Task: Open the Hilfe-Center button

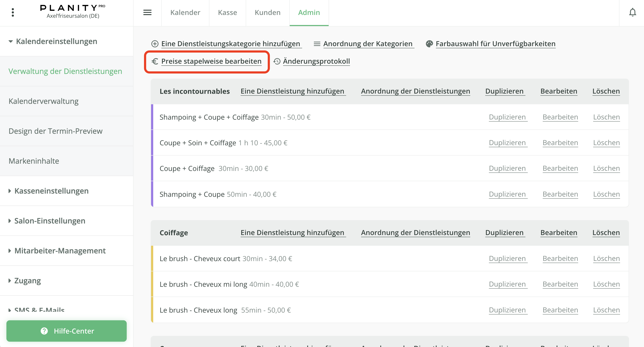Action: click(x=66, y=331)
